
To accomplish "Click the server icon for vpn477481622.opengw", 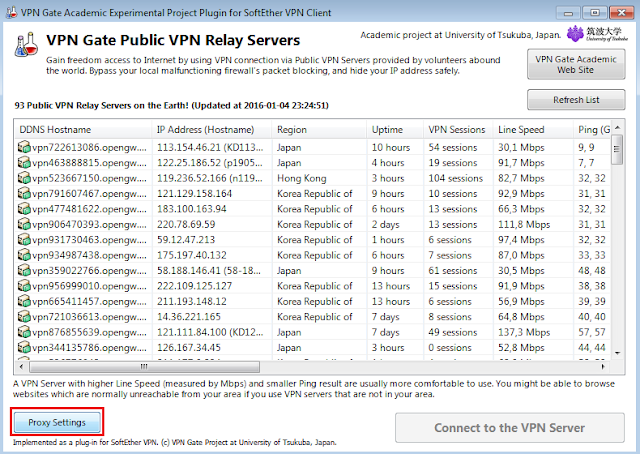I will pyautogui.click(x=24, y=209).
